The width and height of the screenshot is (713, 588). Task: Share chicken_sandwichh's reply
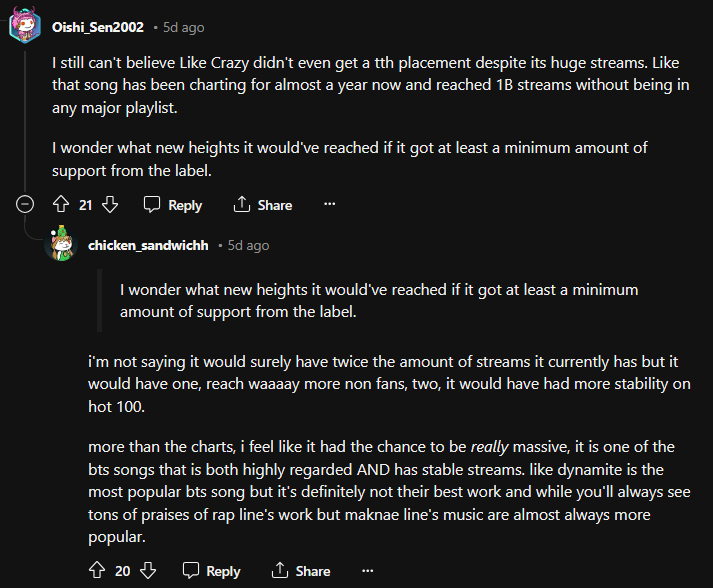[x=300, y=571]
